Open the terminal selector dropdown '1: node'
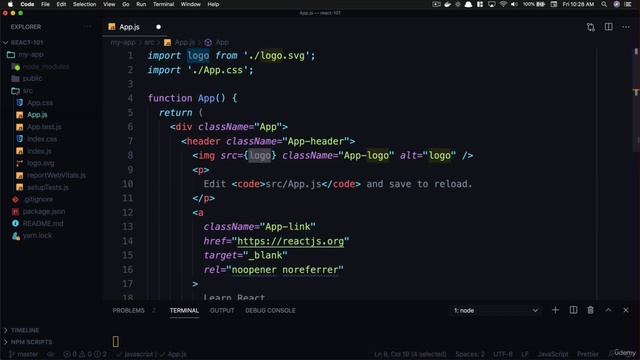Screen dimensions: 640x360 tap(496, 311)
